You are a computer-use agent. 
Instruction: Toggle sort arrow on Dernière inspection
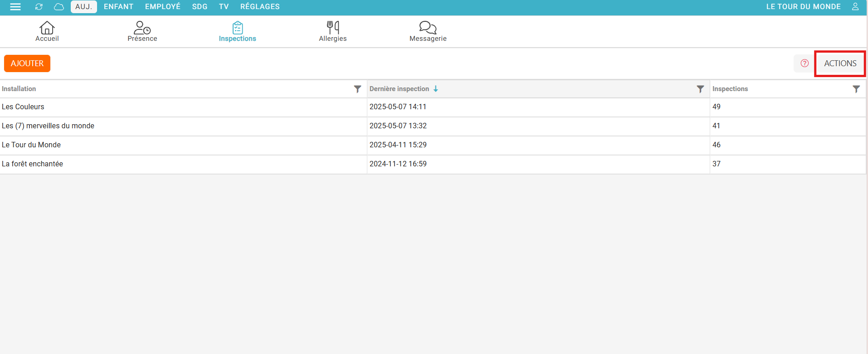pos(436,89)
